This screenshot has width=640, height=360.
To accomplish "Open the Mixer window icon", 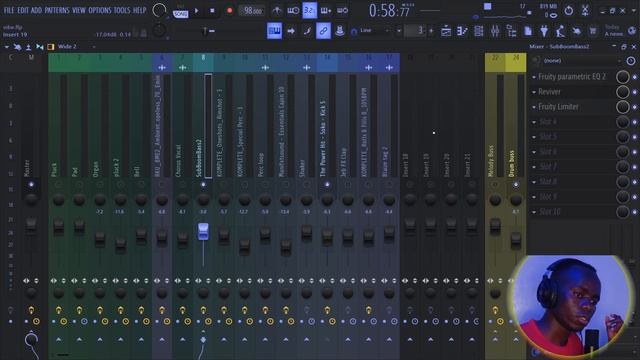I will [495, 31].
